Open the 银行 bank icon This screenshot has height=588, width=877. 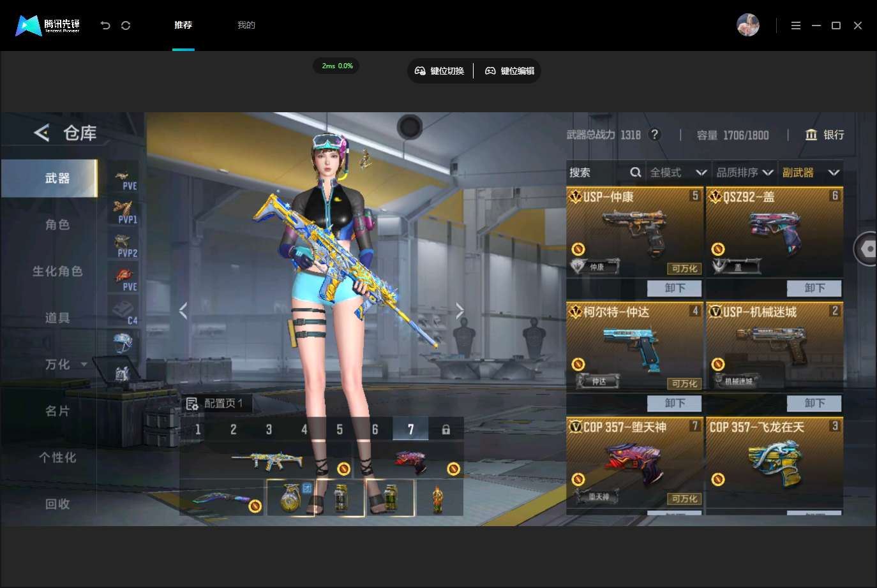click(x=811, y=135)
